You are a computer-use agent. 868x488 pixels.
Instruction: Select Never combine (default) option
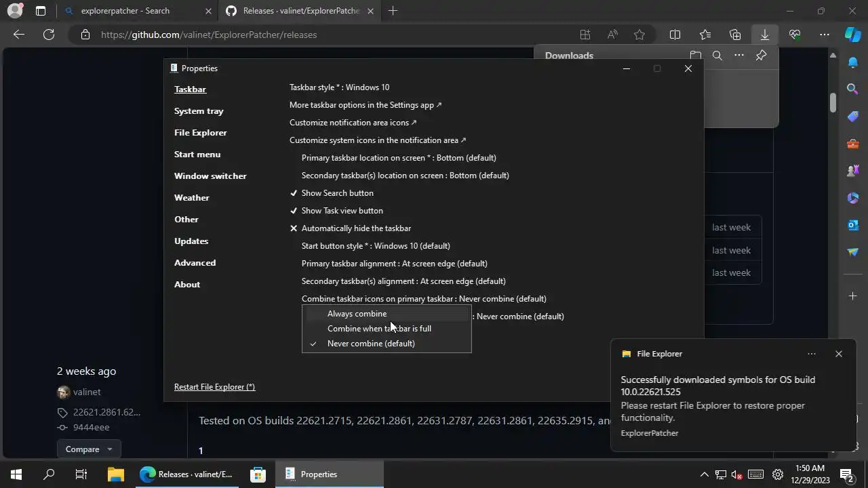(387, 344)
